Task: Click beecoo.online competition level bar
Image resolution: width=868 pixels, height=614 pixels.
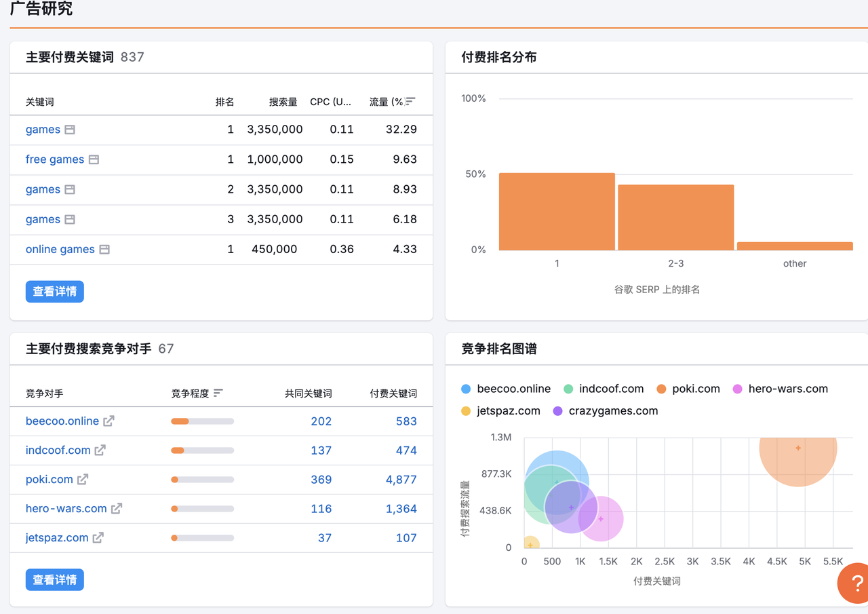Action: 202,421
